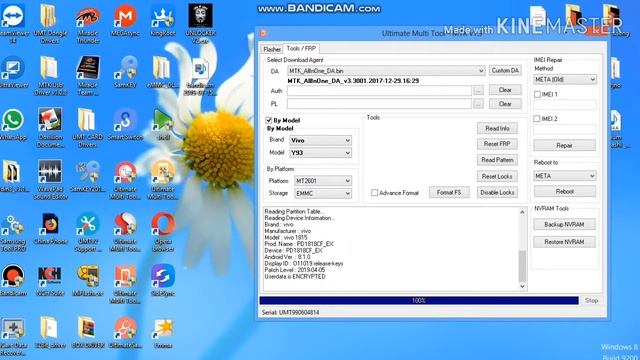This screenshot has width=640, height=360.
Task: Expand the IMEI Repair Method dropdown
Action: [x=565, y=80]
